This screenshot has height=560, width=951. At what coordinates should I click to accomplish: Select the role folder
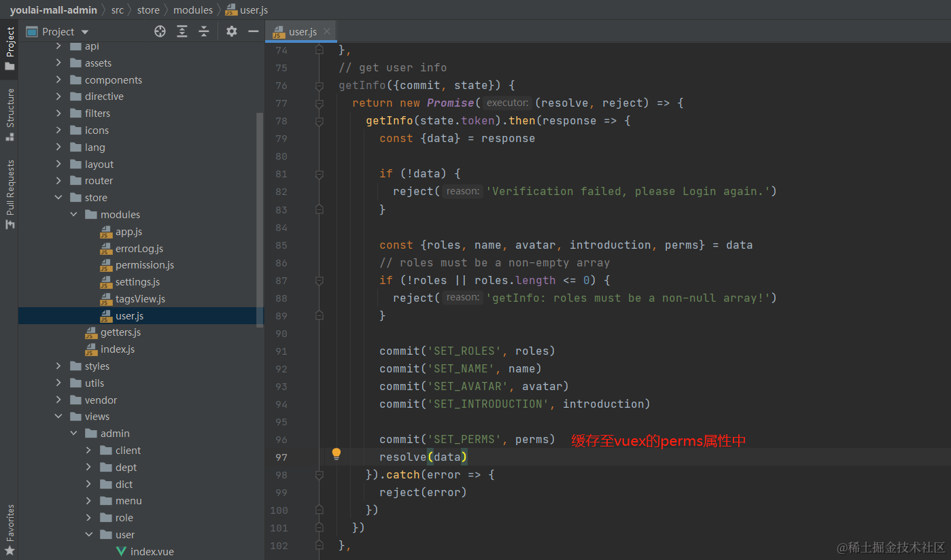pyautogui.click(x=124, y=518)
